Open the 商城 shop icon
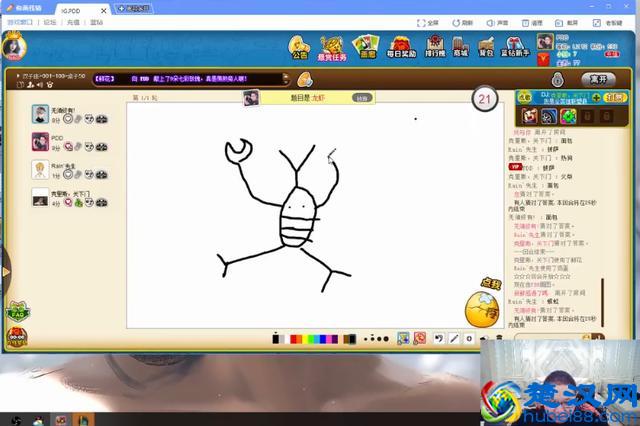The image size is (640, 426). pyautogui.click(x=460, y=47)
